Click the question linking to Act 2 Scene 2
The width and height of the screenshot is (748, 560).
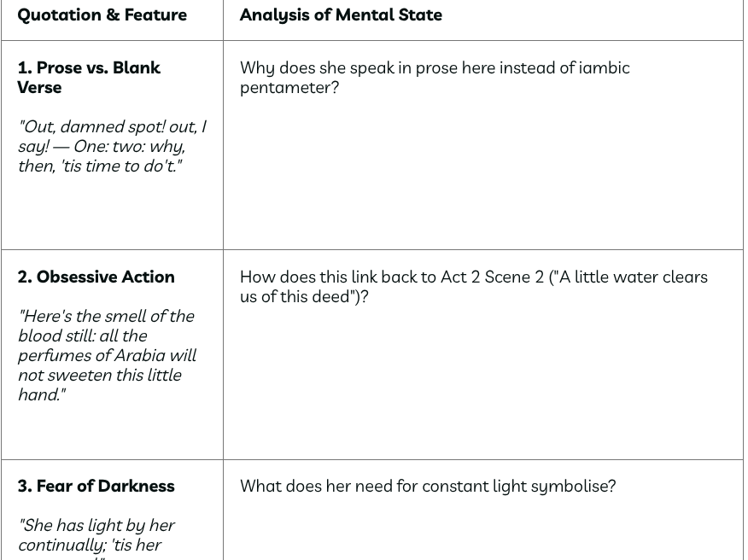(x=473, y=286)
